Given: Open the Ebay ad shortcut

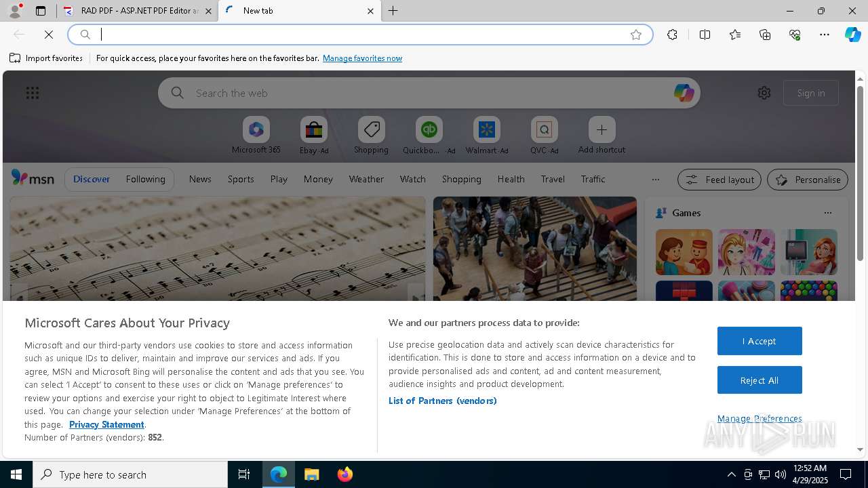Looking at the screenshot, I should [313, 136].
